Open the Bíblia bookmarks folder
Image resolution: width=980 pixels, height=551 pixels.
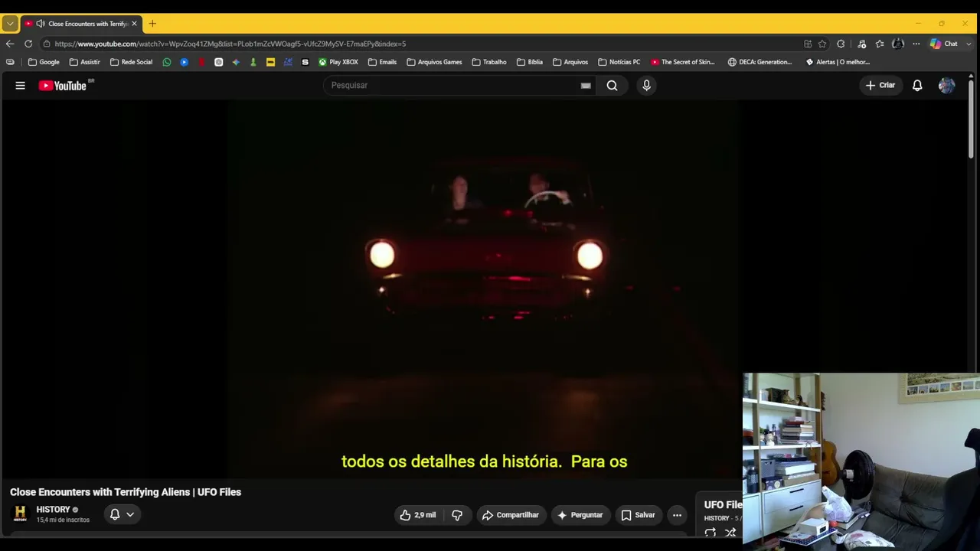[530, 62]
